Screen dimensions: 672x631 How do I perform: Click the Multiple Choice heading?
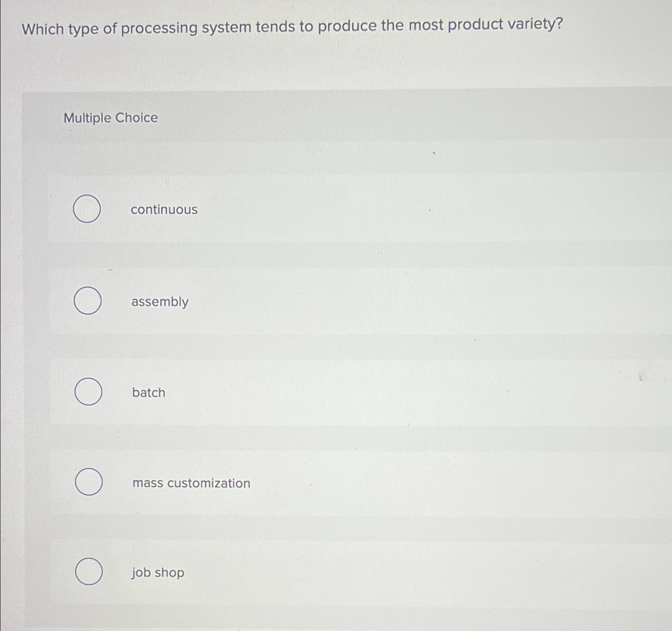[x=110, y=118]
